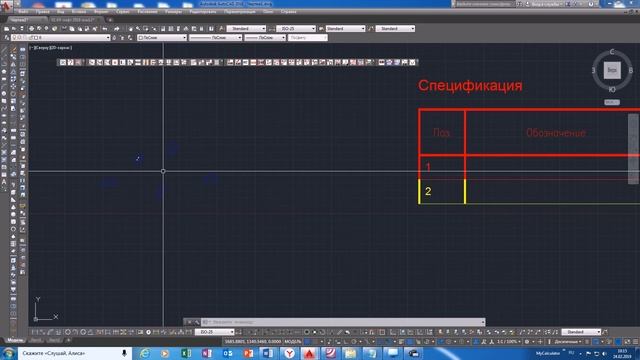Select the Спецификация title text
The height and width of the screenshot is (360, 640).
[470, 86]
